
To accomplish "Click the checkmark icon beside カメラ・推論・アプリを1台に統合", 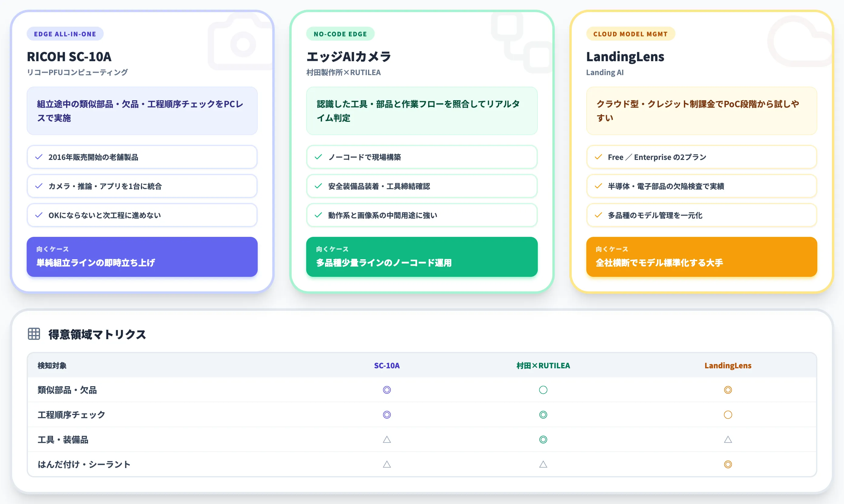I will point(39,186).
